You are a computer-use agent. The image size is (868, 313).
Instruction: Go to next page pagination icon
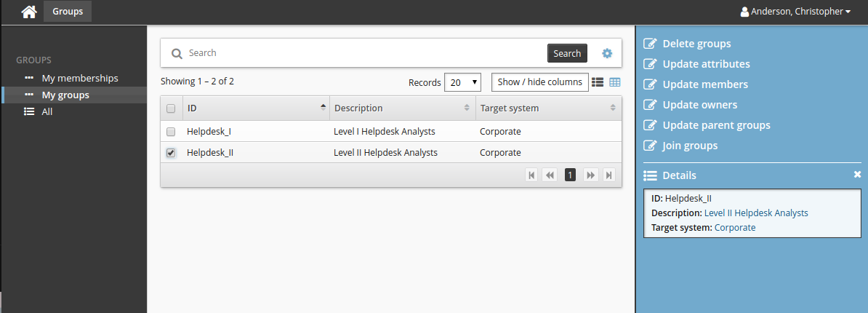pos(591,175)
